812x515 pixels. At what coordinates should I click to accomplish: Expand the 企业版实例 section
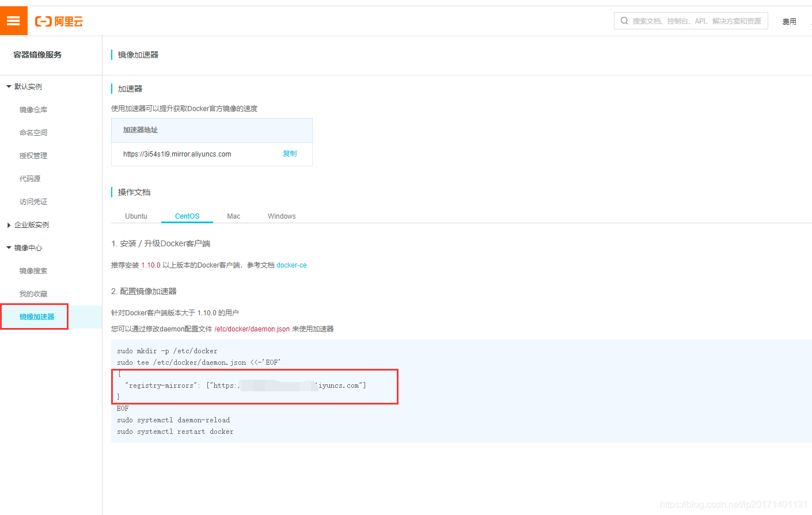click(x=28, y=225)
